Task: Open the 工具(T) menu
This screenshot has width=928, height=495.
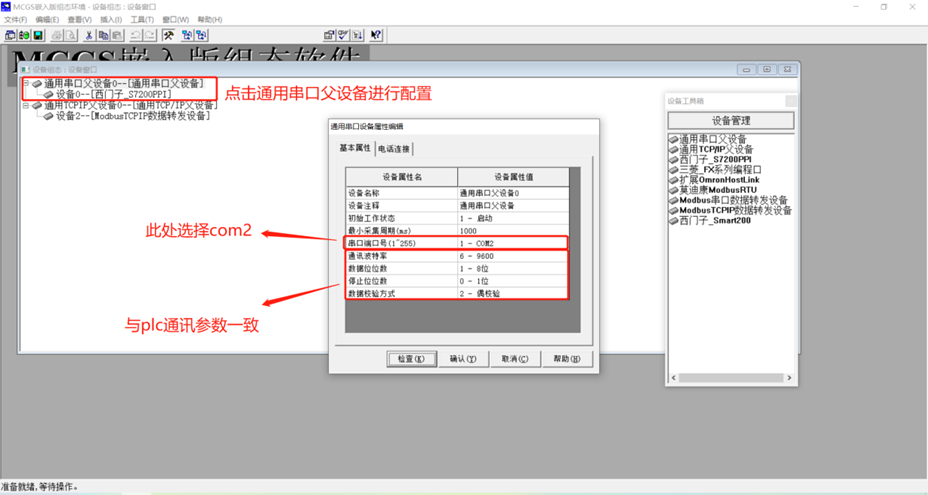Action: (x=142, y=20)
